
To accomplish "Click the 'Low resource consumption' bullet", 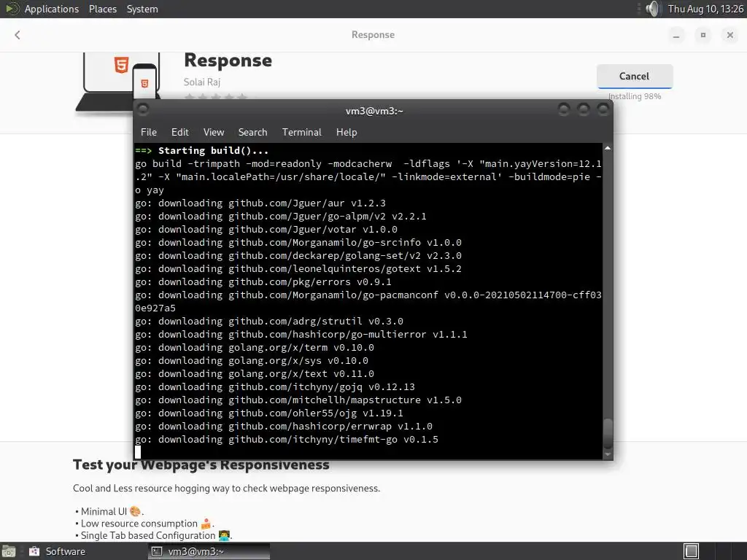I will coord(145,524).
